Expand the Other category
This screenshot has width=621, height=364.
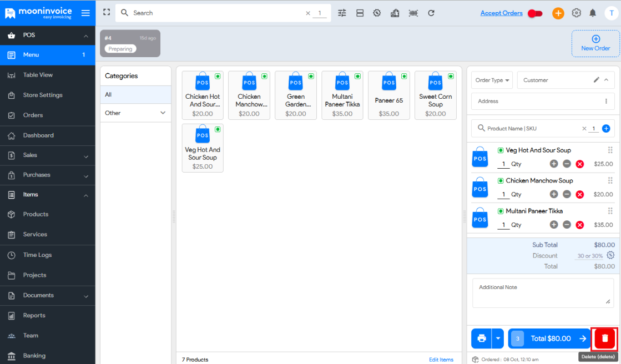(163, 113)
